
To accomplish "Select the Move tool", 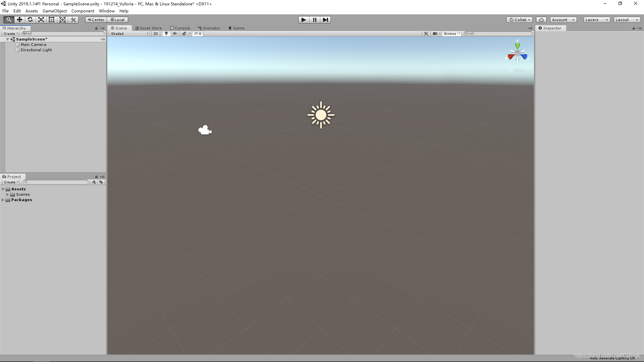I will [19, 20].
